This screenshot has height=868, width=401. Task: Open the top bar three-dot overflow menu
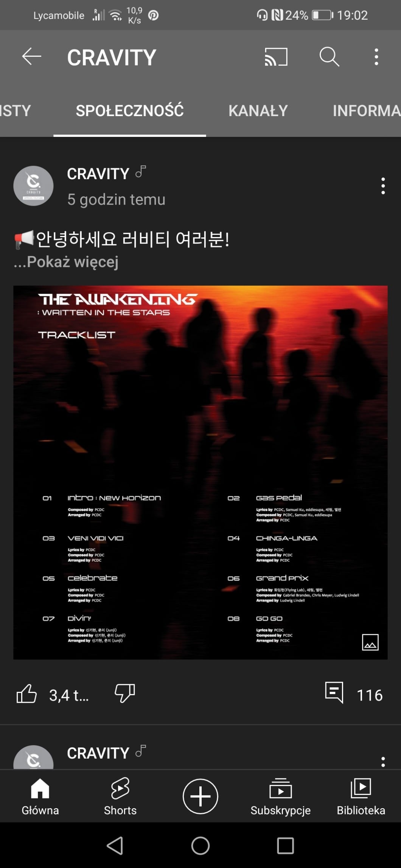point(376,57)
